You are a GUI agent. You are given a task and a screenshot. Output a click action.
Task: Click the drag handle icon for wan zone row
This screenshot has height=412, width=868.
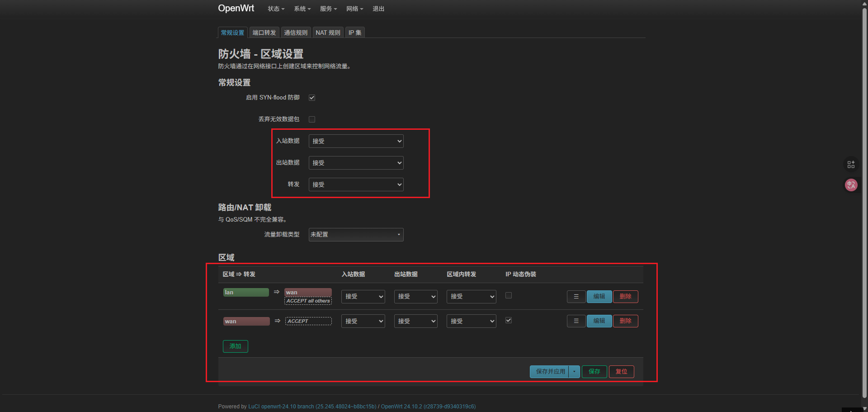point(576,321)
